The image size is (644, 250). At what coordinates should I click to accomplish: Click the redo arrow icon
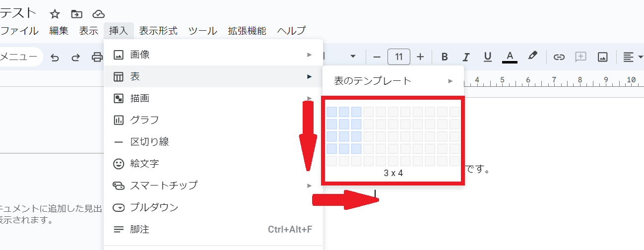(x=76, y=58)
